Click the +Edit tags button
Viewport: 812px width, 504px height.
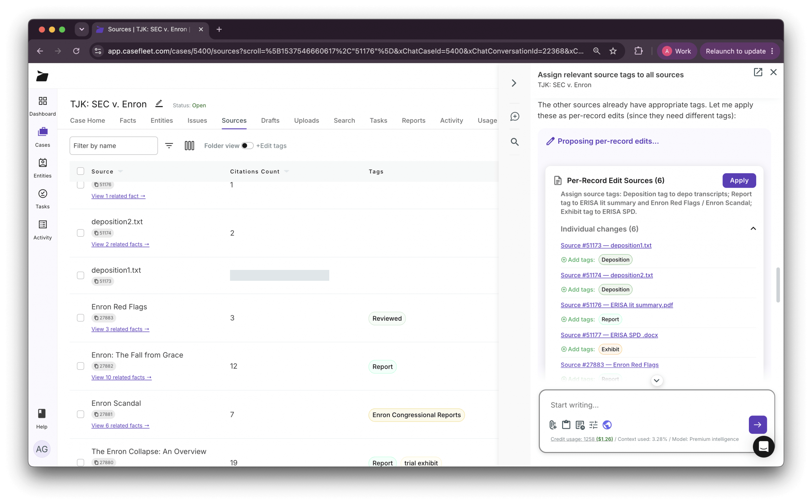[271, 146]
